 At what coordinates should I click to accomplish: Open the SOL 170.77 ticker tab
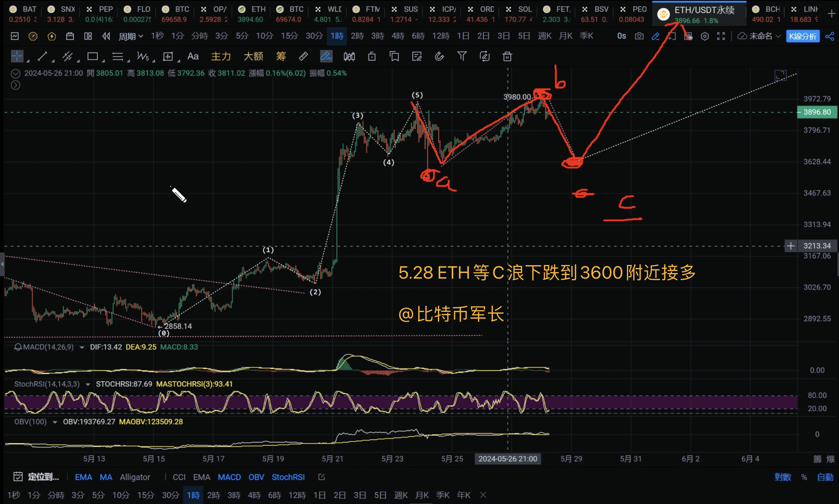519,14
